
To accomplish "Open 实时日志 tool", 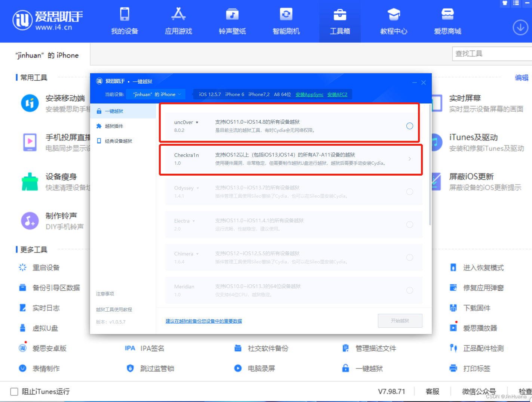I will (x=39, y=308).
